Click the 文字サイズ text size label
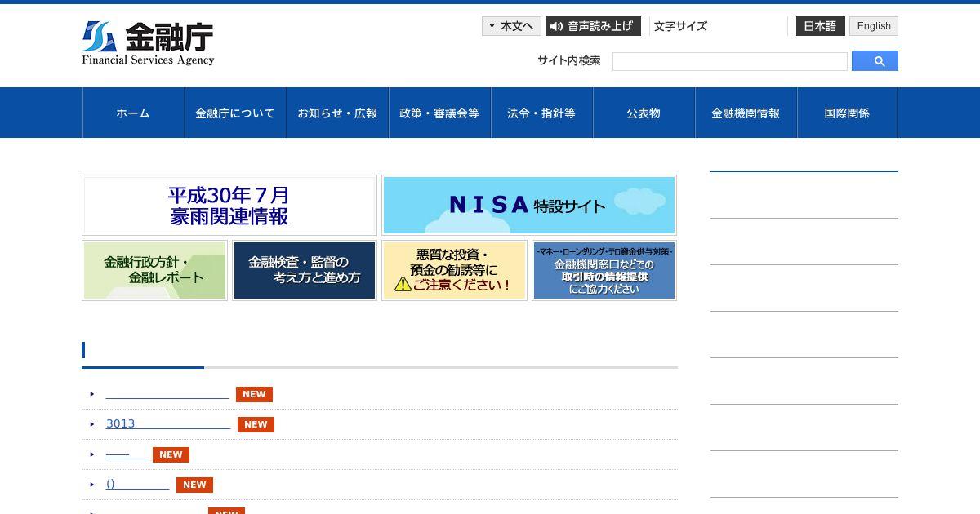 click(680, 26)
